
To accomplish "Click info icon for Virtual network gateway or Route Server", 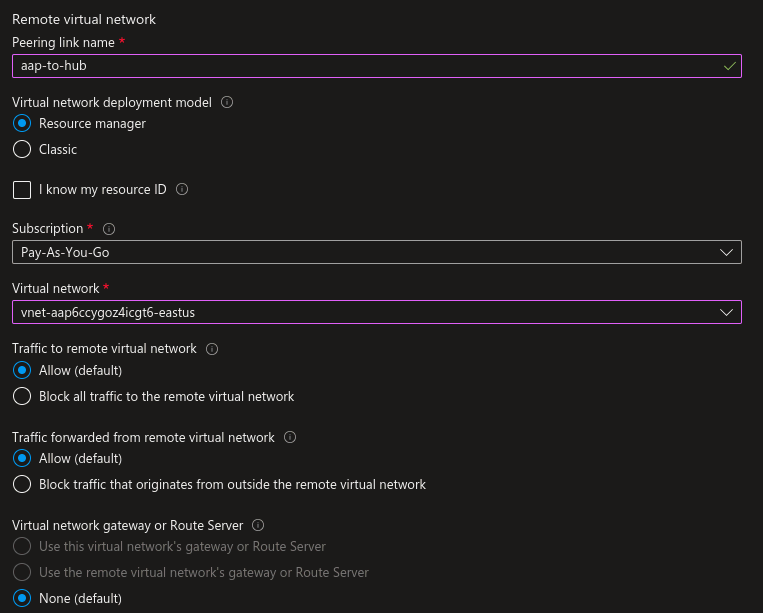I will [x=258, y=525].
